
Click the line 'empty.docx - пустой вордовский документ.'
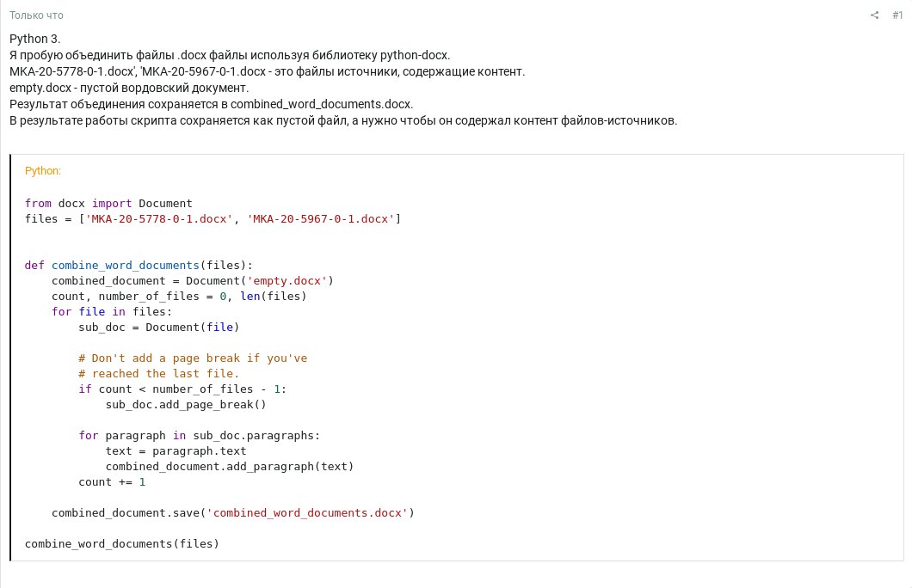[x=129, y=88]
